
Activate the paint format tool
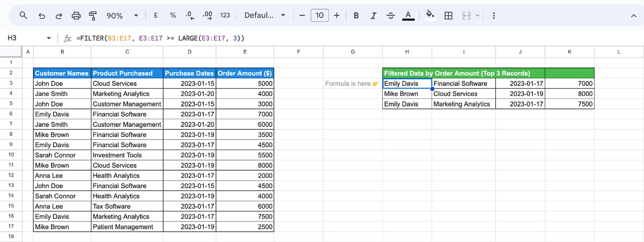point(93,16)
